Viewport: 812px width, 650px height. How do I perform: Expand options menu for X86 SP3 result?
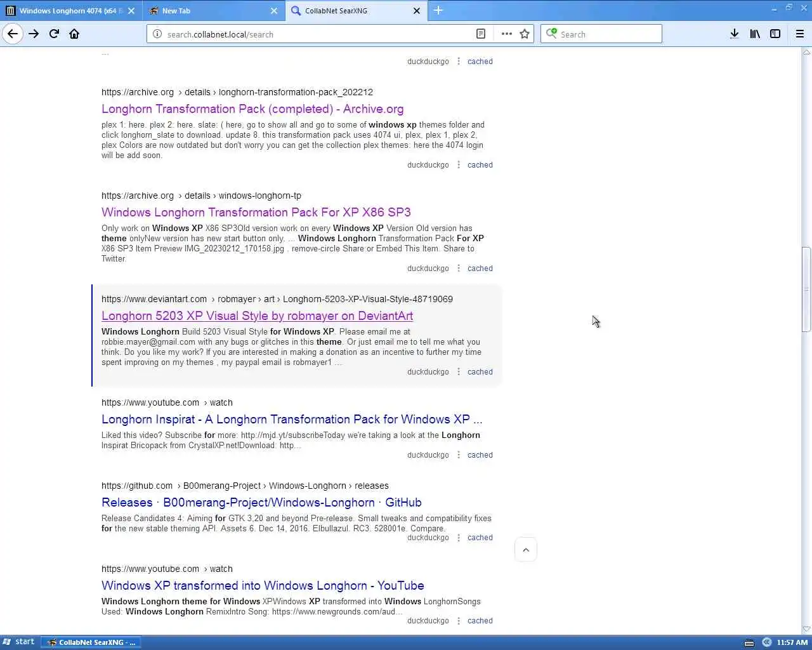pyautogui.click(x=459, y=269)
